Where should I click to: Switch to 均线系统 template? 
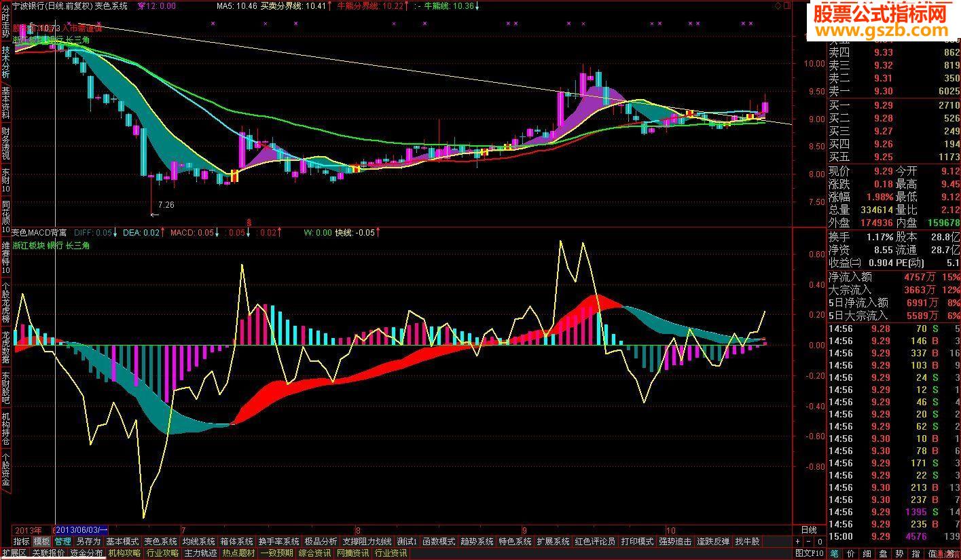coord(198,542)
